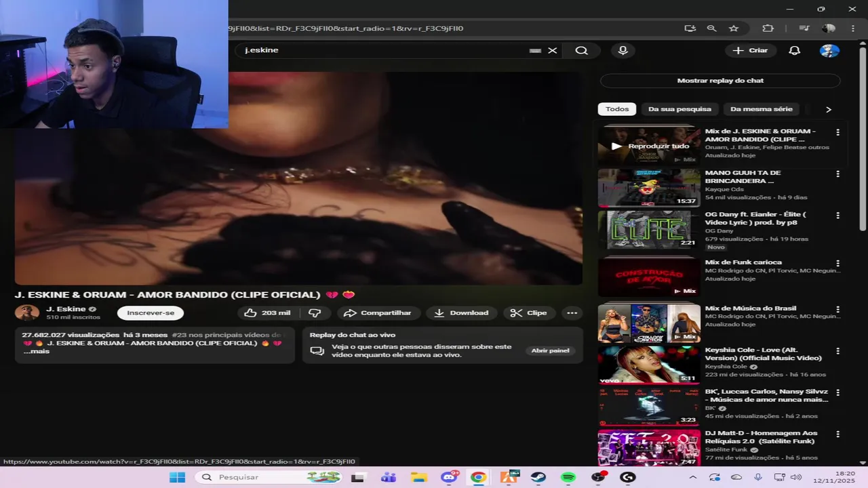Open YouTube account avatar menu
This screenshot has width=868, height=488.
[829, 50]
